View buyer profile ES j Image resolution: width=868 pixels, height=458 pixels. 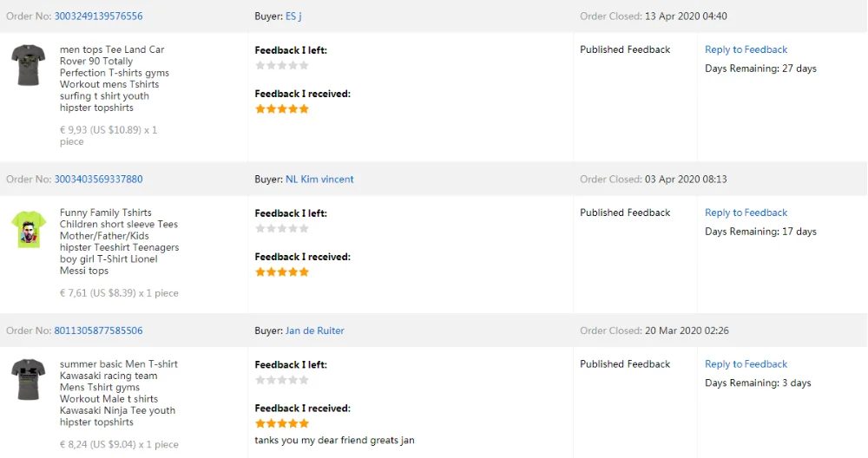(293, 16)
